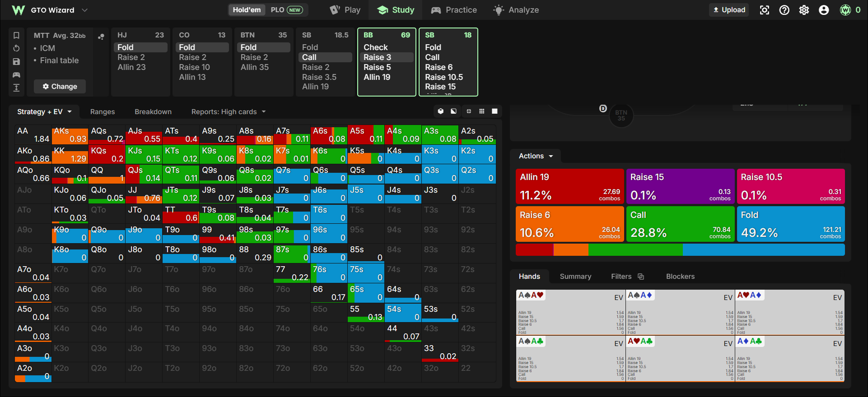The height and width of the screenshot is (397, 868).
Task: Click the diagonal split square icon
Action: (x=453, y=111)
